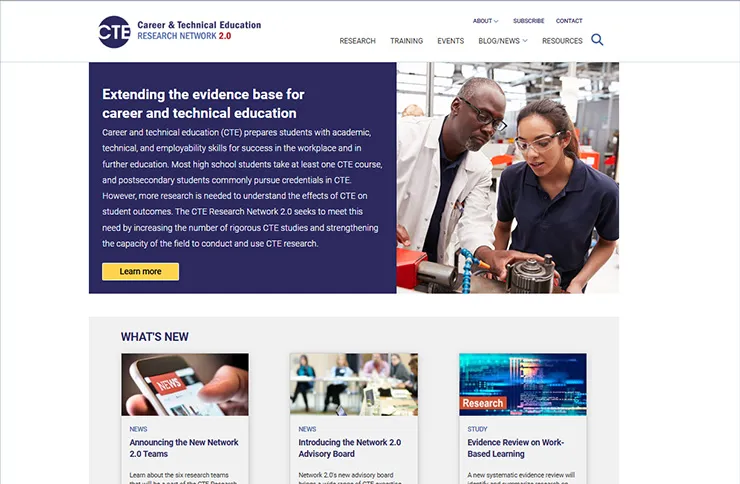Image resolution: width=740 pixels, height=484 pixels.
Task: Open Evidence Review on Work-Based Learning
Action: click(x=516, y=448)
